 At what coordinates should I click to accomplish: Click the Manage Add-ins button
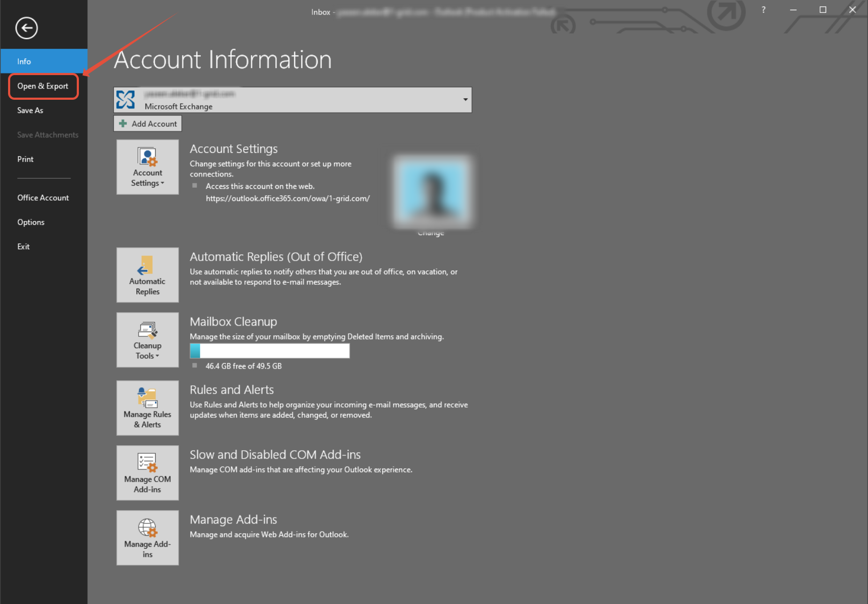(148, 538)
